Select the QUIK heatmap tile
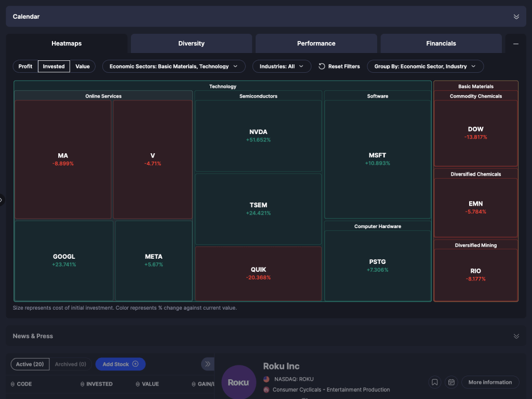 [258, 273]
